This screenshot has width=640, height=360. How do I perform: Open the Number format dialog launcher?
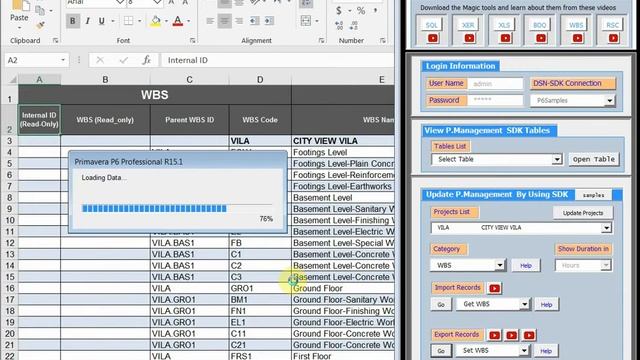click(382, 40)
